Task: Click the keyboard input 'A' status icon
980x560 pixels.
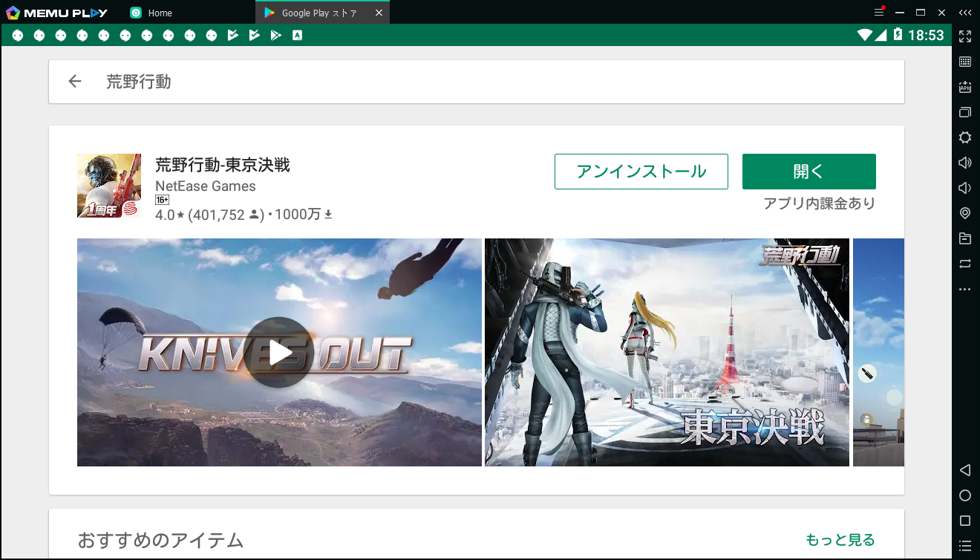Action: 297,35
